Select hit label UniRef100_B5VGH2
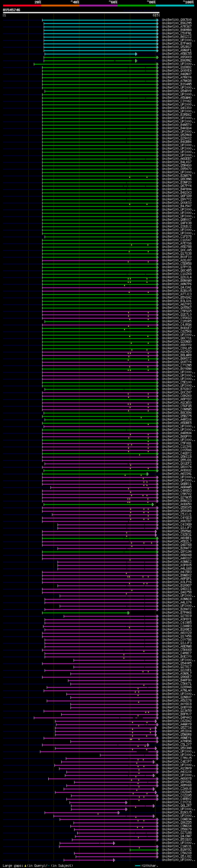This screenshot has height=868, width=197. tap(177, 298)
